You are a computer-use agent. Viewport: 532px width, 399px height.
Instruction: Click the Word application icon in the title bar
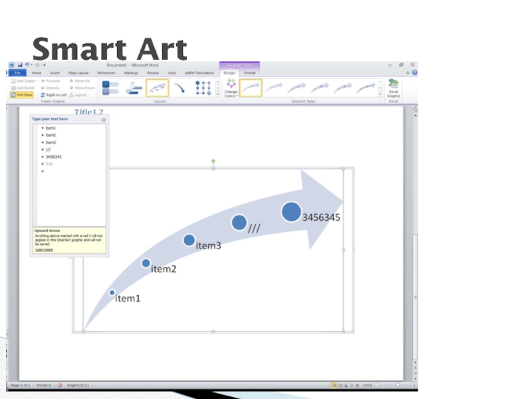coord(11,65)
